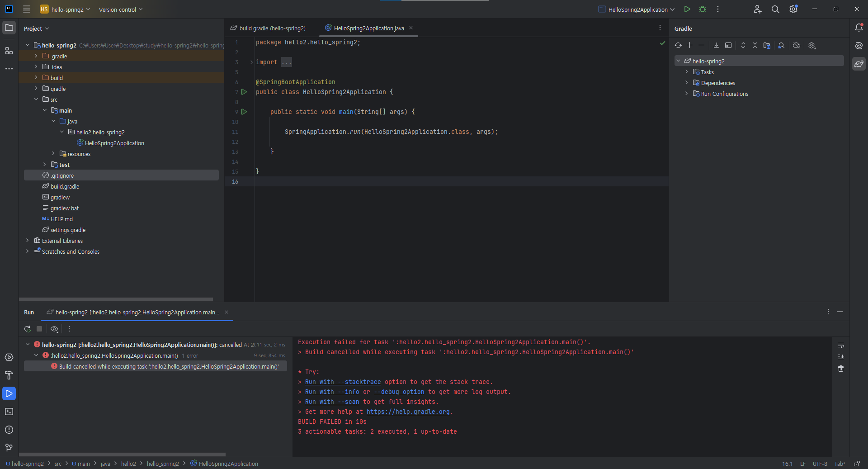Switch to build.gradle (hello-spring2) editor tab
Screen dimensions: 868x469
(268, 28)
